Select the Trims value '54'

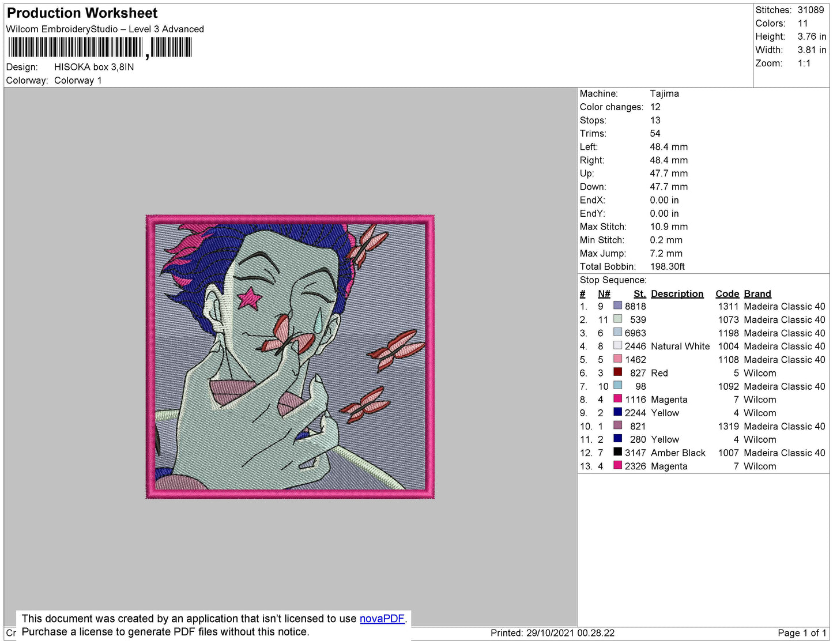(x=655, y=133)
